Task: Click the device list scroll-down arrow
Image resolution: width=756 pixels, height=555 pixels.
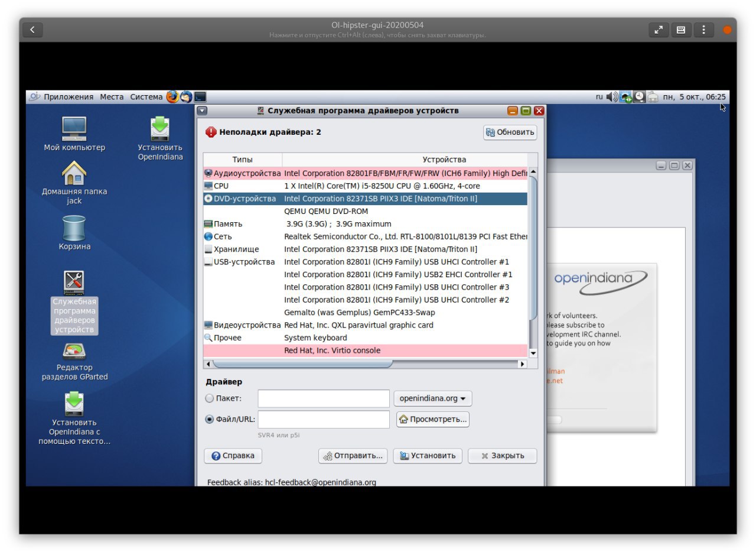Action: pyautogui.click(x=533, y=353)
